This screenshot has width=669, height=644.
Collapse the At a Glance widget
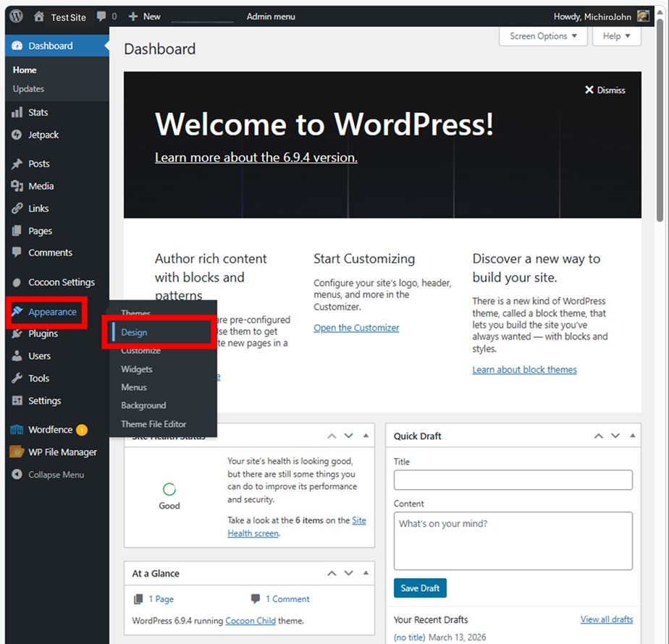tap(366, 573)
